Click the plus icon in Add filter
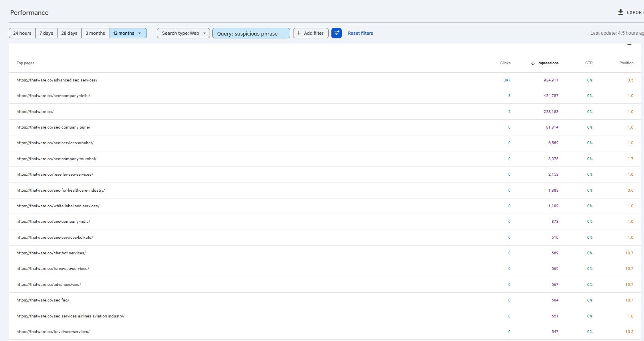This screenshot has height=341, width=644. (x=299, y=33)
